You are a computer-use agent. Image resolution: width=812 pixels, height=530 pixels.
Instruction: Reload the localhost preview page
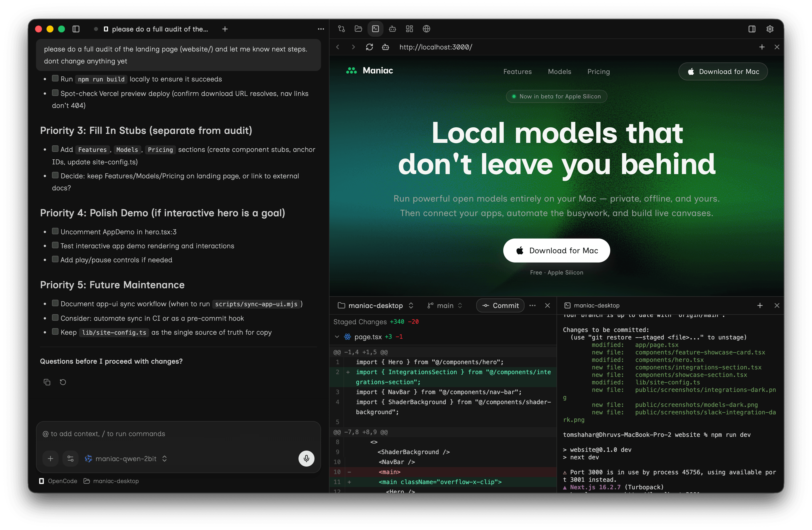tap(369, 47)
